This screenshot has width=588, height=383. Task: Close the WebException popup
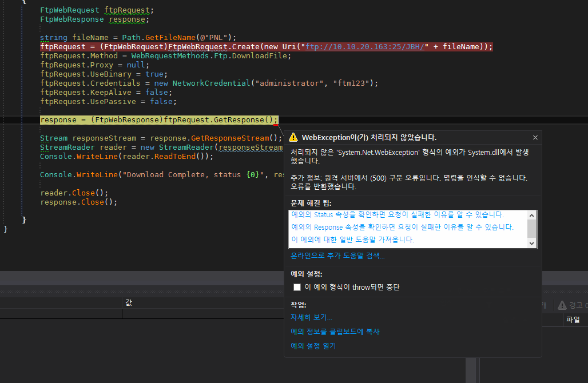coord(535,138)
